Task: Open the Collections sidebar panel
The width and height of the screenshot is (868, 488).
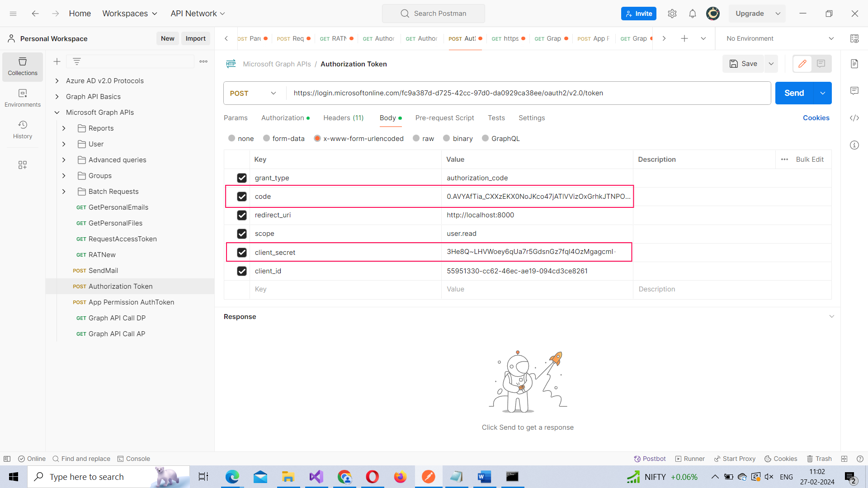Action: (x=23, y=66)
